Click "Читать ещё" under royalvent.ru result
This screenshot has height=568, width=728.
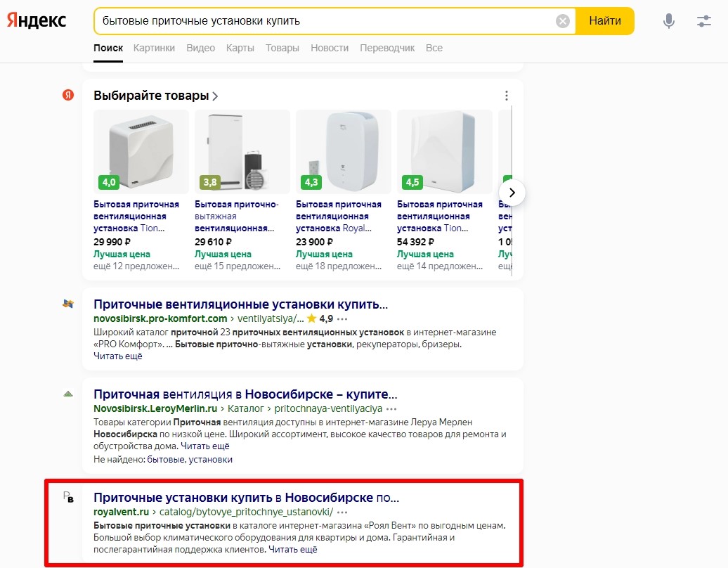[x=292, y=550]
